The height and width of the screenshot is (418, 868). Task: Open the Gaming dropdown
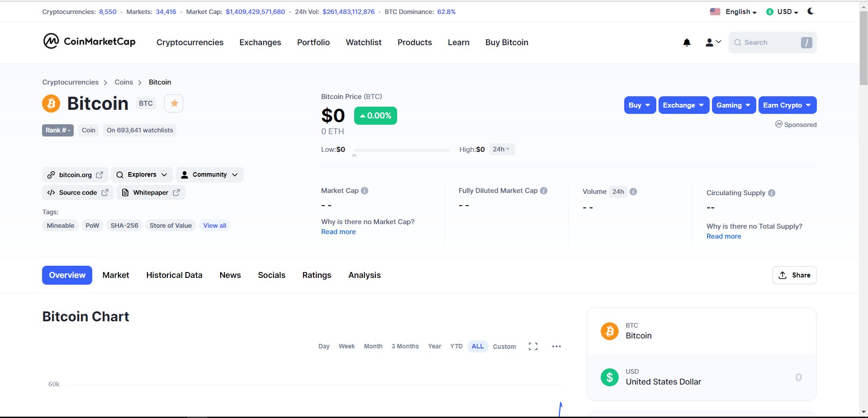point(734,105)
